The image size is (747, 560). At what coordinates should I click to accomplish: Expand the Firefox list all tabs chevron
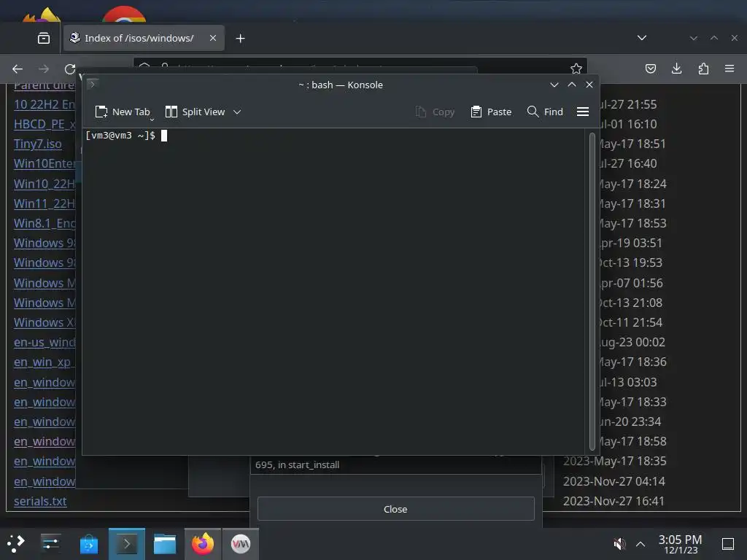pos(642,38)
